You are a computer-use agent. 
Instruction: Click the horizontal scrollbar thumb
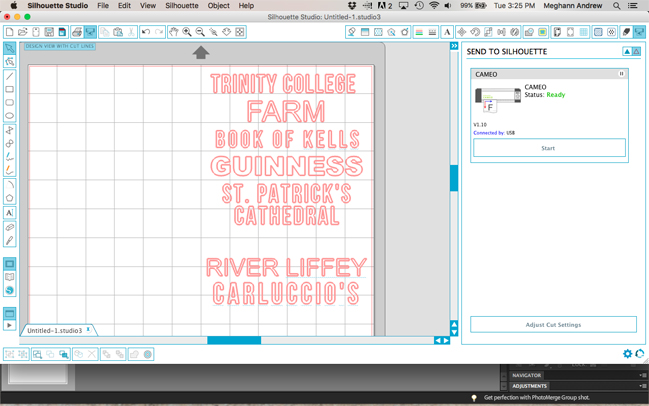(x=234, y=340)
